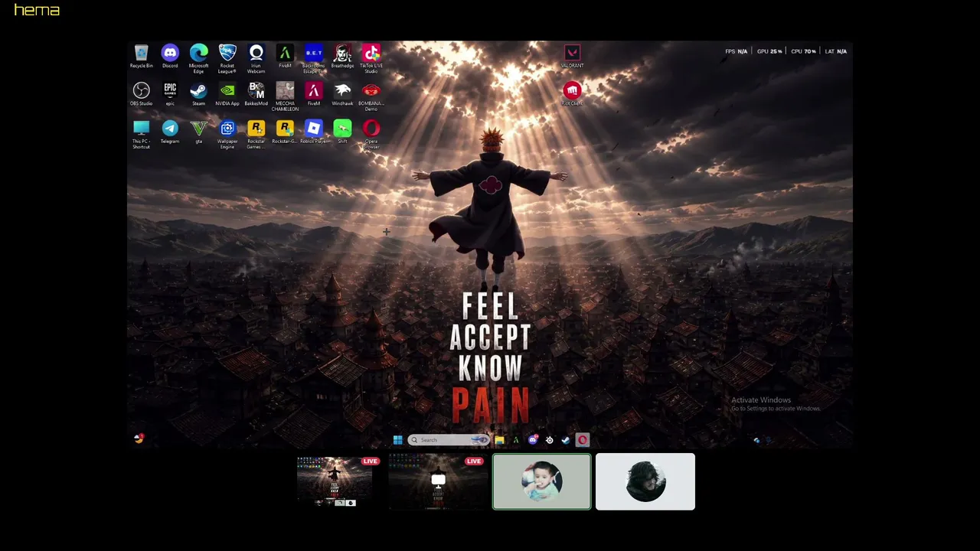Open Backrooms Escape desktop shortcut
This screenshot has height=551, width=980.
(x=313, y=58)
